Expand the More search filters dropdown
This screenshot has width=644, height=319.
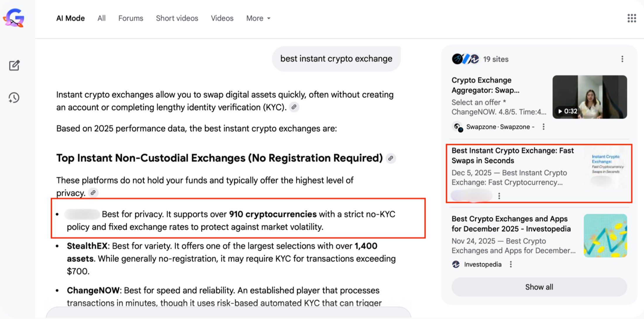tap(258, 18)
